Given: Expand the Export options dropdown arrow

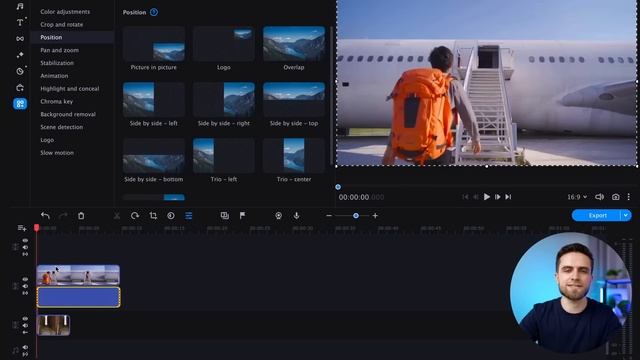Looking at the screenshot, I should click(626, 215).
